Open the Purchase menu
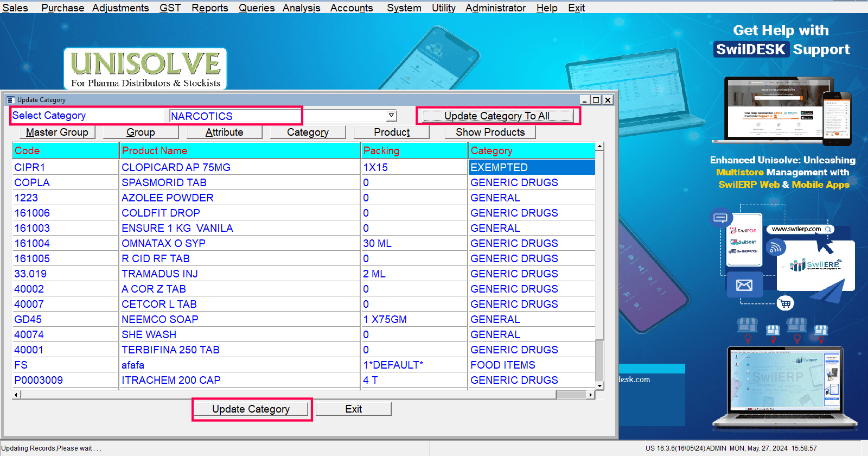This screenshot has width=868, height=456. 62,8
